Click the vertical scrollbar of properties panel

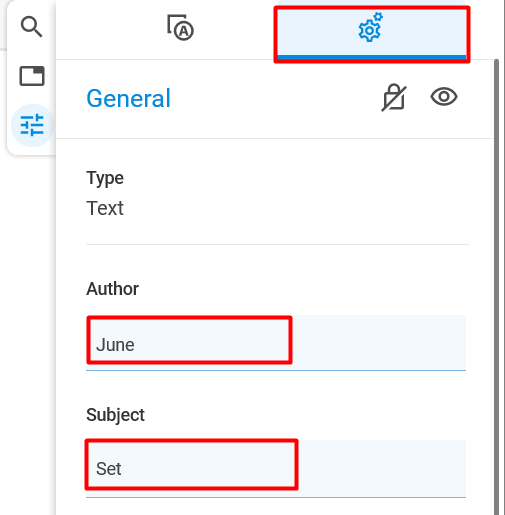pos(497,287)
